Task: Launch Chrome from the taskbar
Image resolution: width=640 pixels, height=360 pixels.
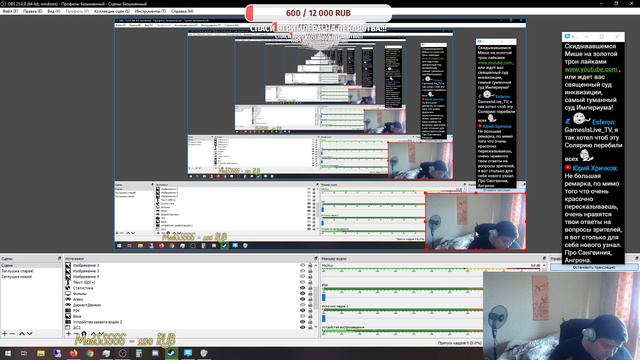Action: (x=90, y=353)
